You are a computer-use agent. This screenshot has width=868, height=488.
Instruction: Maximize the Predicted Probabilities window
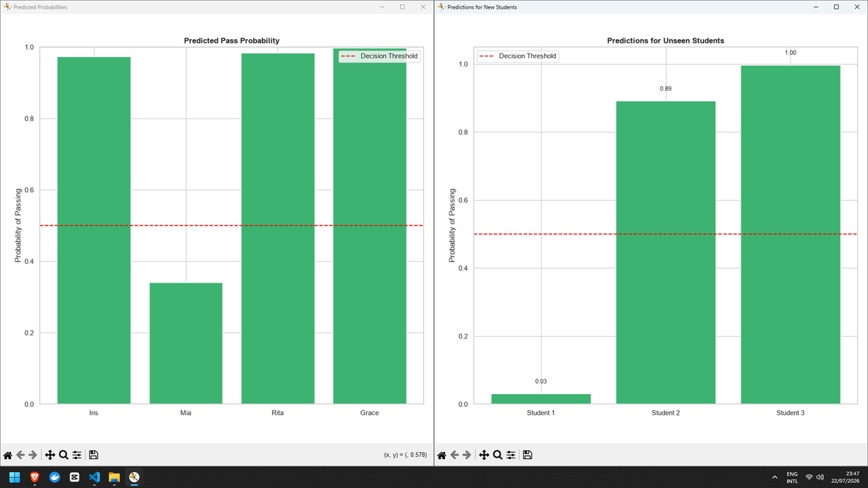pos(401,7)
